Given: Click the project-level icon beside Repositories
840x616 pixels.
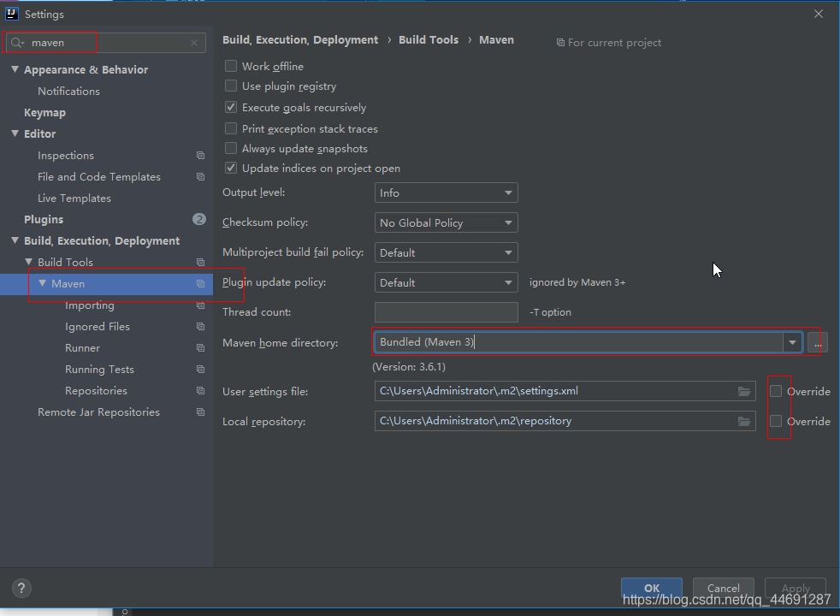Looking at the screenshot, I should pos(200,391).
